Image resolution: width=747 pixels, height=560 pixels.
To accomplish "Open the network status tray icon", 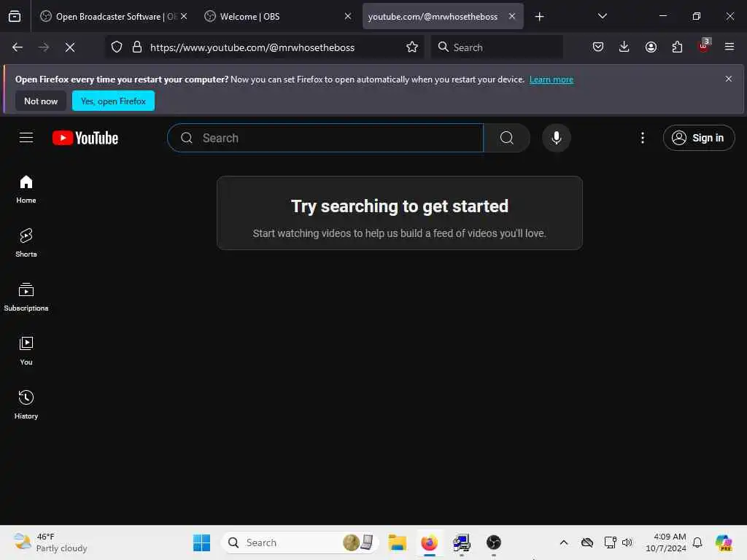I will (610, 542).
